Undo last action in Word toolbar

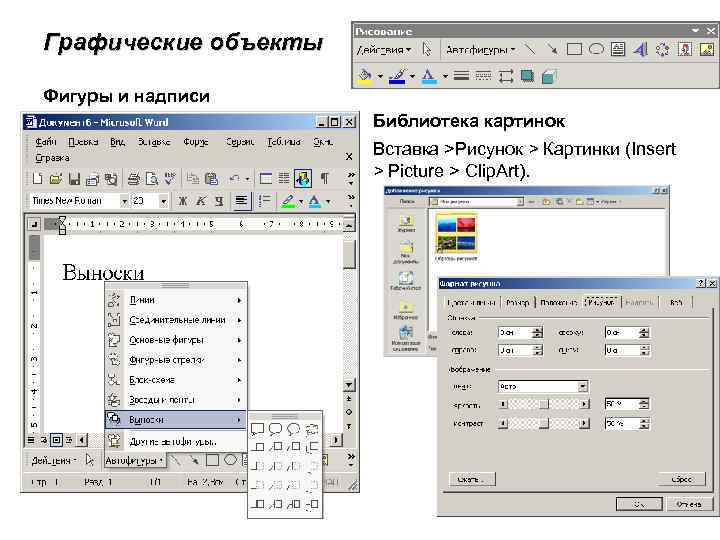coord(234,179)
